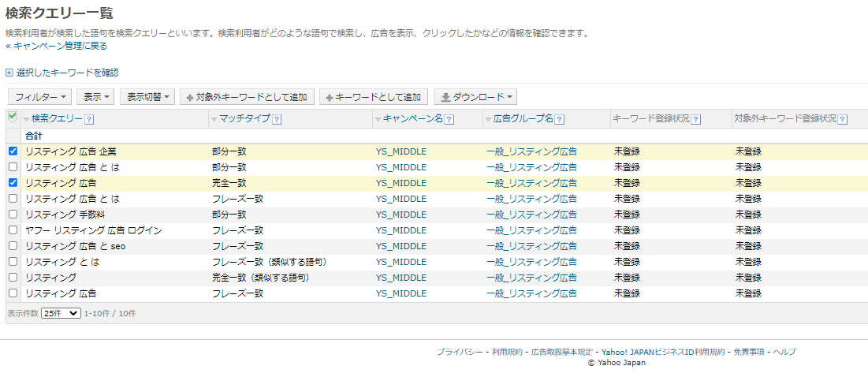Viewport: 868px width, 377px height.
Task: Open help icon beside 広告グループ名 header
Action: 559,119
